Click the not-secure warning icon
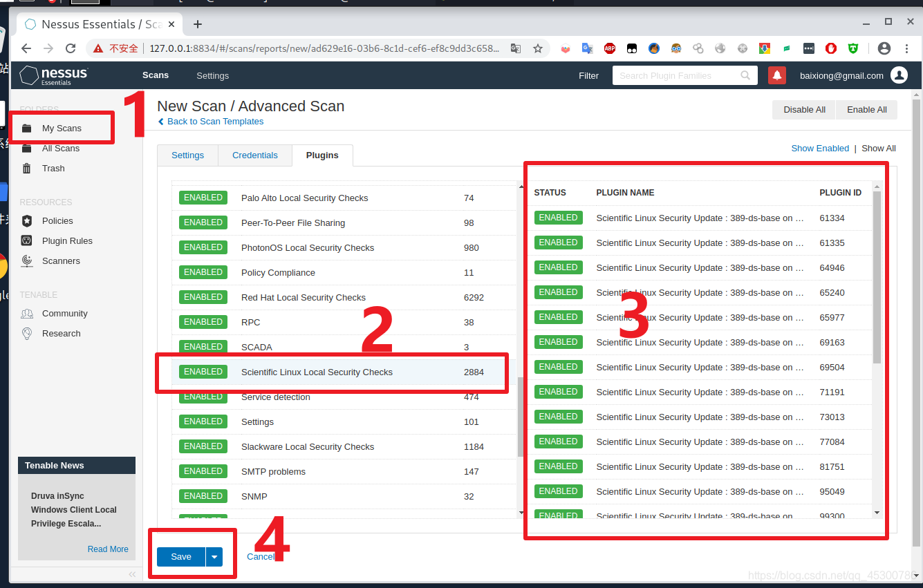The image size is (923, 588). [x=98, y=48]
